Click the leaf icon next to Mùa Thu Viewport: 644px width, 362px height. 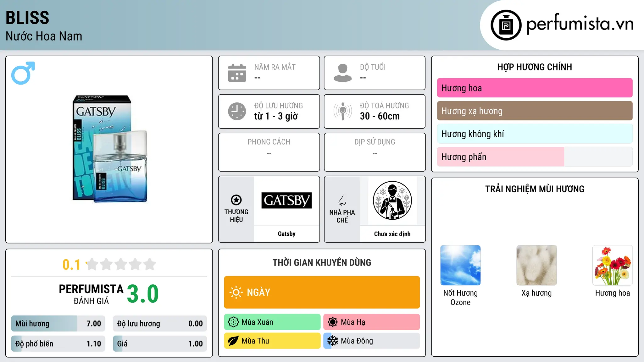(233, 341)
